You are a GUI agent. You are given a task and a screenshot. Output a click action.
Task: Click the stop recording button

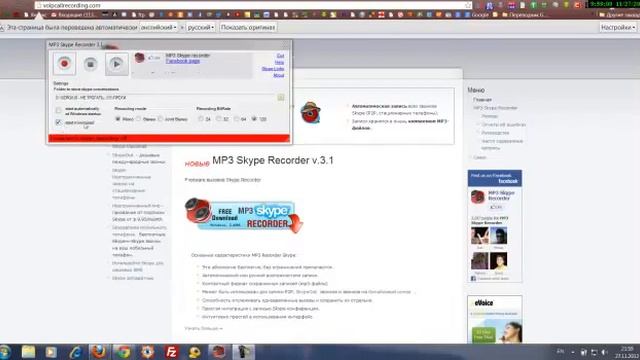point(90,64)
